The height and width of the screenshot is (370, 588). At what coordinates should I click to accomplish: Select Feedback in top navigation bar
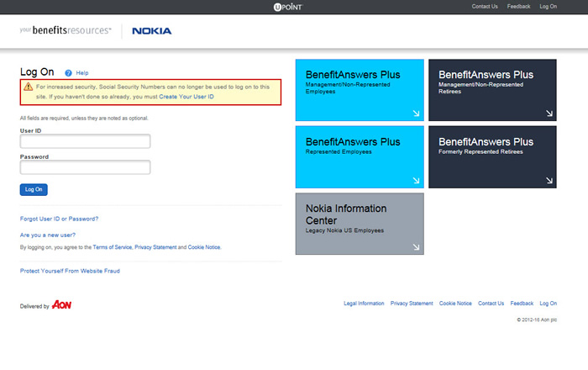(518, 7)
